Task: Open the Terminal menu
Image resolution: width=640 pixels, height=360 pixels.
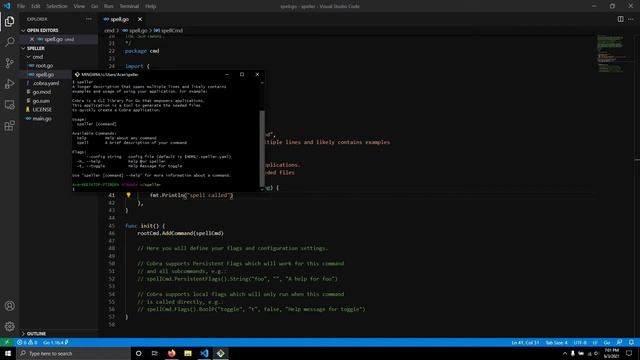Action: (129, 6)
